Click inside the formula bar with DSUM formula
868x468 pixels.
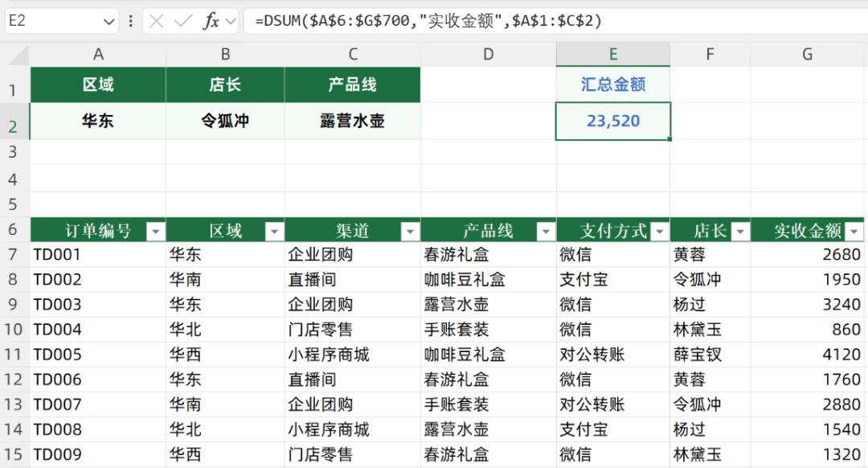555,22
